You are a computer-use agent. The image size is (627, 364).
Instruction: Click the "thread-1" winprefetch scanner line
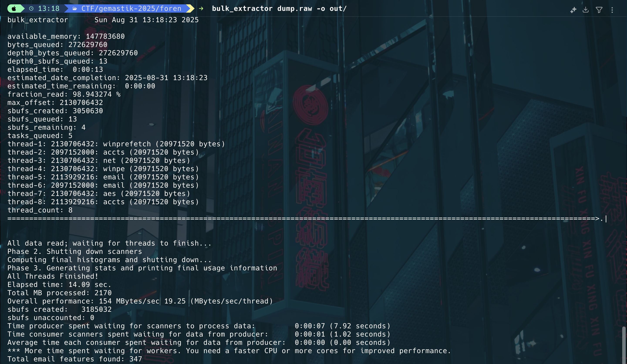click(116, 144)
